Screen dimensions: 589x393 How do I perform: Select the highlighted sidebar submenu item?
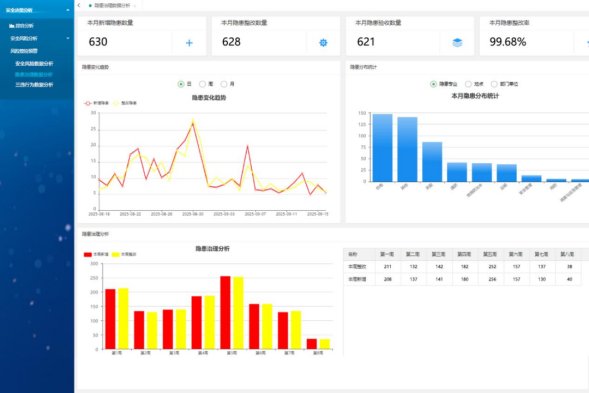(34, 74)
